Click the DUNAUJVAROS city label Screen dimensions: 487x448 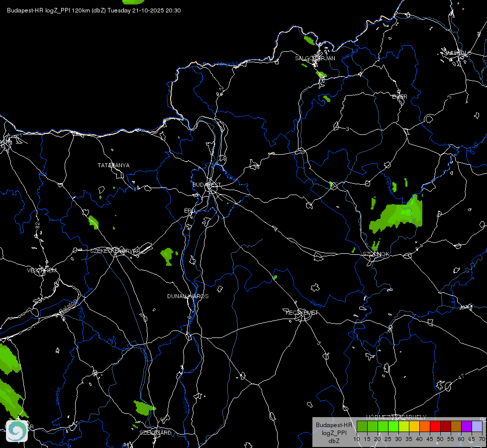pos(188,296)
